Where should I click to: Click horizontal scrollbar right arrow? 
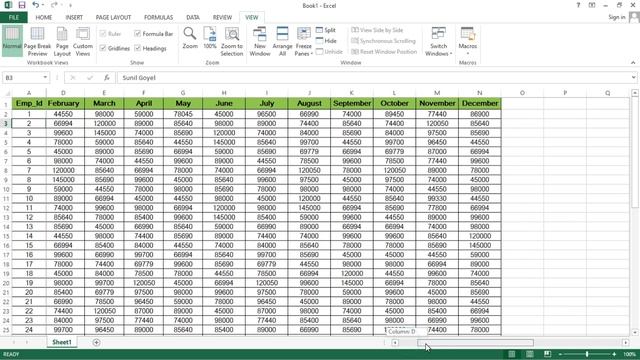(625, 343)
